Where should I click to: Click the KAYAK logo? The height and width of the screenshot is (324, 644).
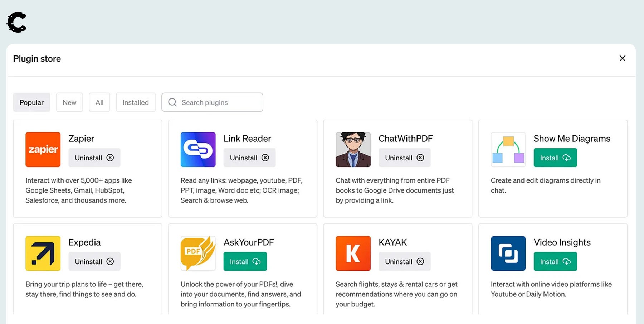click(x=353, y=253)
